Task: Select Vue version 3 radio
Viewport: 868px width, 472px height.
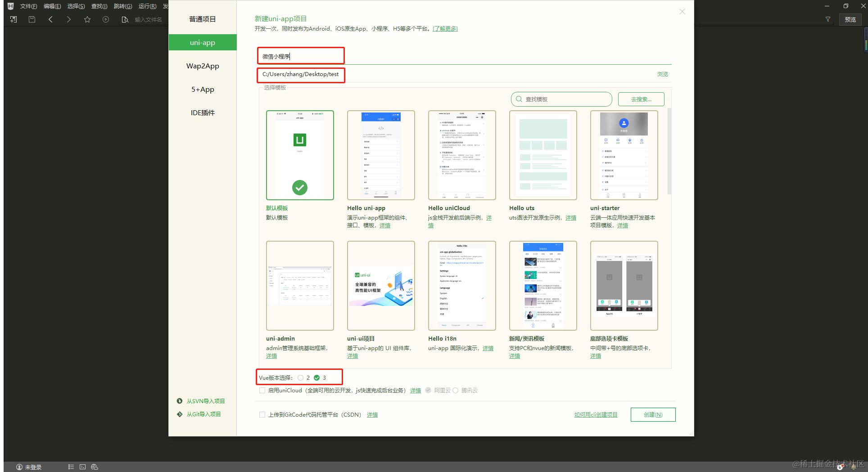Action: coord(316,378)
